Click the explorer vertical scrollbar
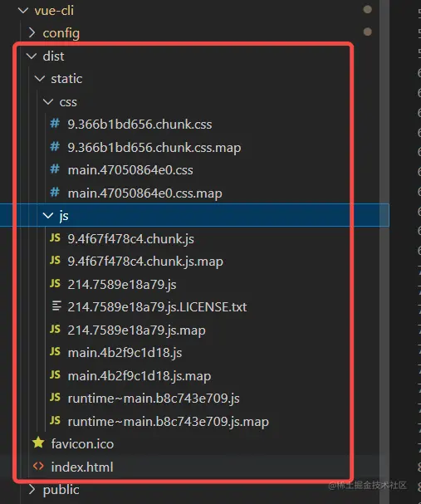This screenshot has height=504, width=421. tap(384, 252)
